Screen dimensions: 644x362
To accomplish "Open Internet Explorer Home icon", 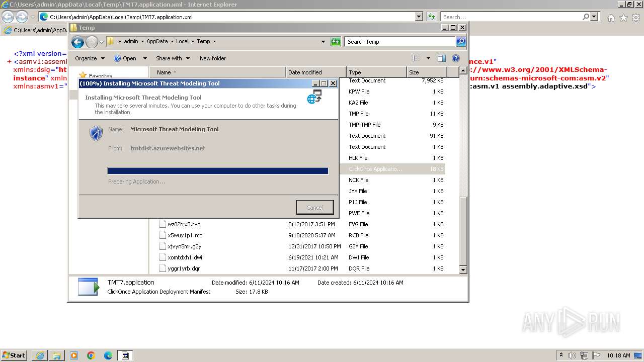I will click(611, 18).
